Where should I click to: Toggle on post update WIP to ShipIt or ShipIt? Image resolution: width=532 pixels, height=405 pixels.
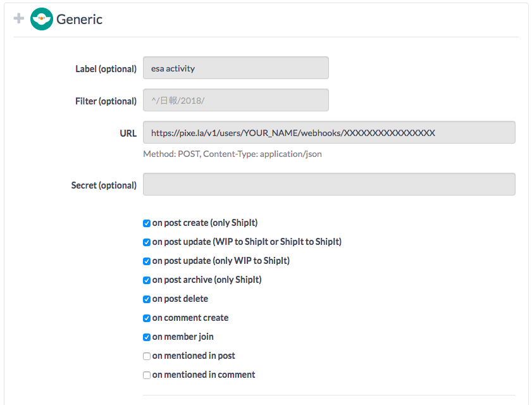[147, 242]
